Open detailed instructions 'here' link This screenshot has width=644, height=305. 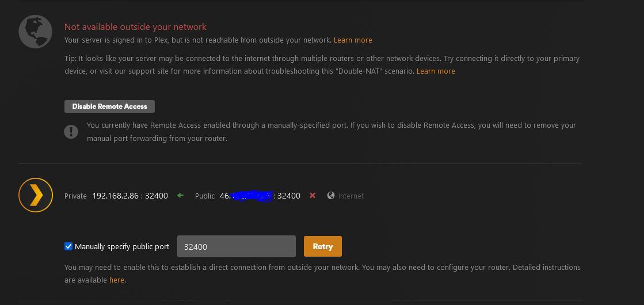click(x=116, y=280)
